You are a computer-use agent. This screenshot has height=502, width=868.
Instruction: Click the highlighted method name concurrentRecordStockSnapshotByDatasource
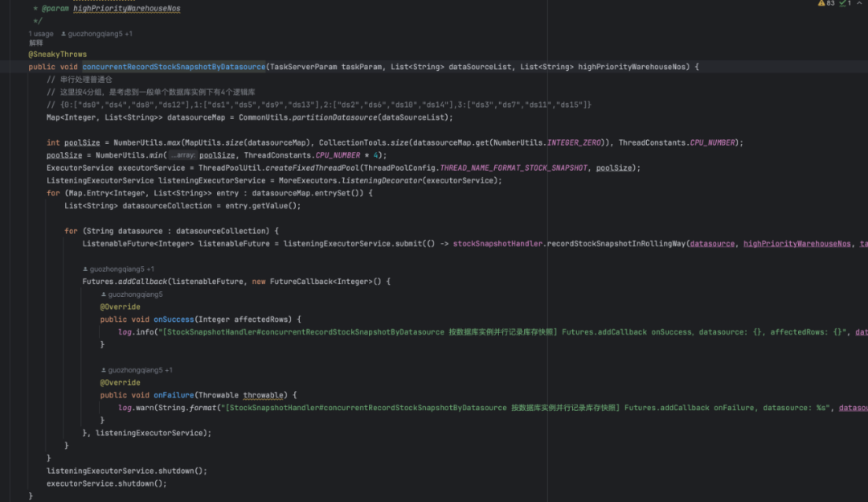point(174,67)
